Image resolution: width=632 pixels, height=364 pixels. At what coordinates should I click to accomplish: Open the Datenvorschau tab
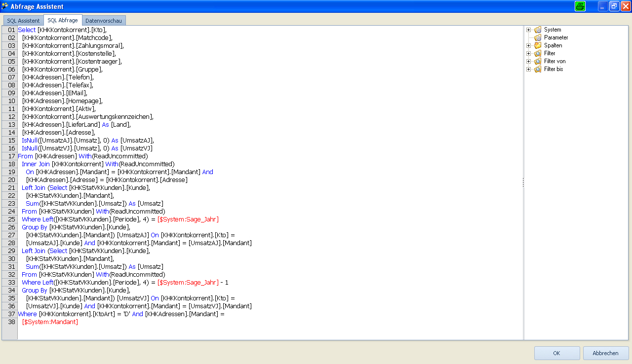104,21
